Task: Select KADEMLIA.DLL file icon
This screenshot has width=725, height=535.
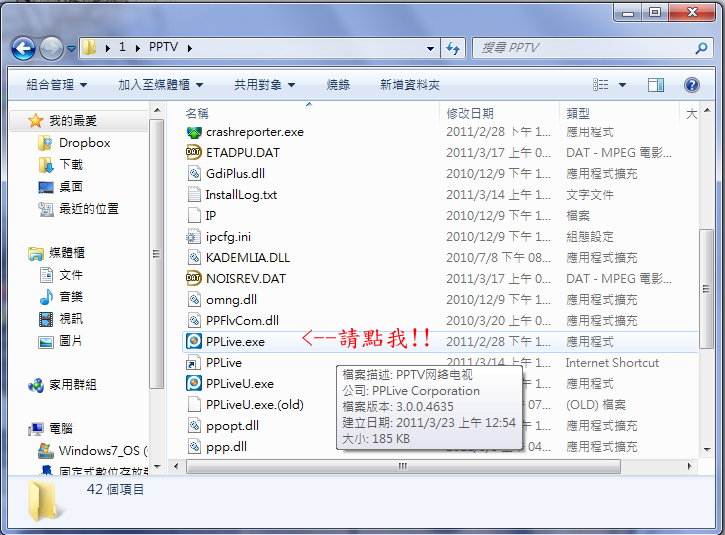Action: pyautogui.click(x=194, y=258)
